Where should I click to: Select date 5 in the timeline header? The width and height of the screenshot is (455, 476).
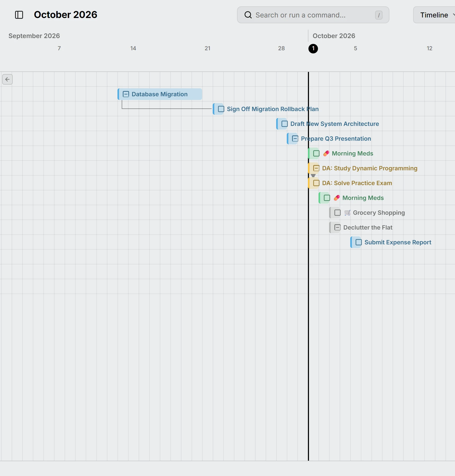pyautogui.click(x=356, y=48)
